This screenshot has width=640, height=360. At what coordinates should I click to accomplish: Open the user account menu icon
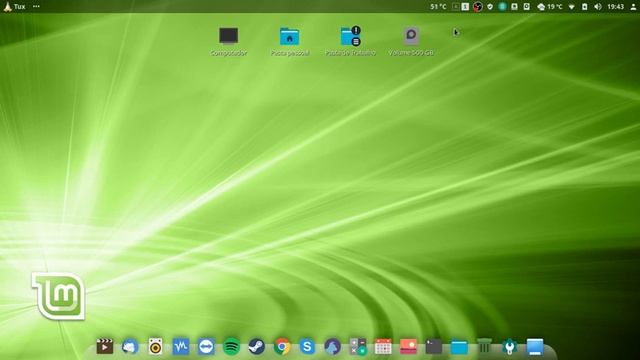point(633,7)
